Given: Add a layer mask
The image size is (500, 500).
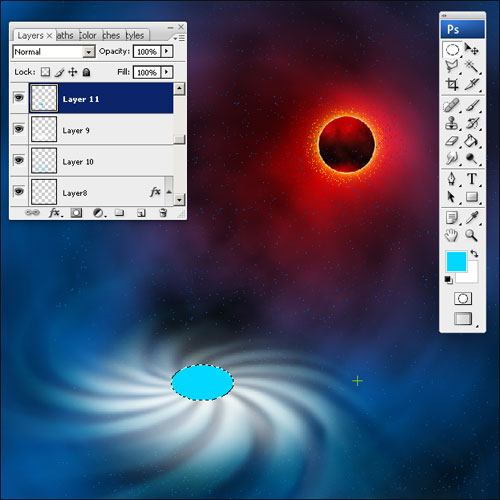Looking at the screenshot, I should pos(76,213).
